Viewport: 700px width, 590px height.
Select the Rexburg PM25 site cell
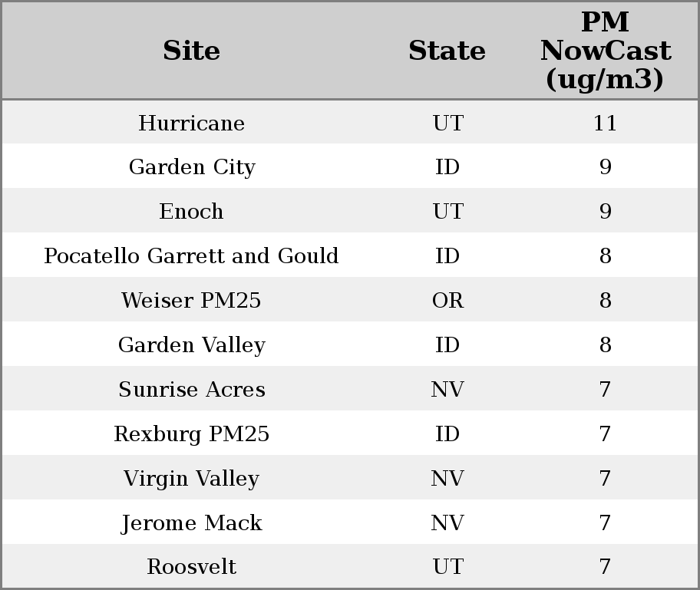pos(191,433)
